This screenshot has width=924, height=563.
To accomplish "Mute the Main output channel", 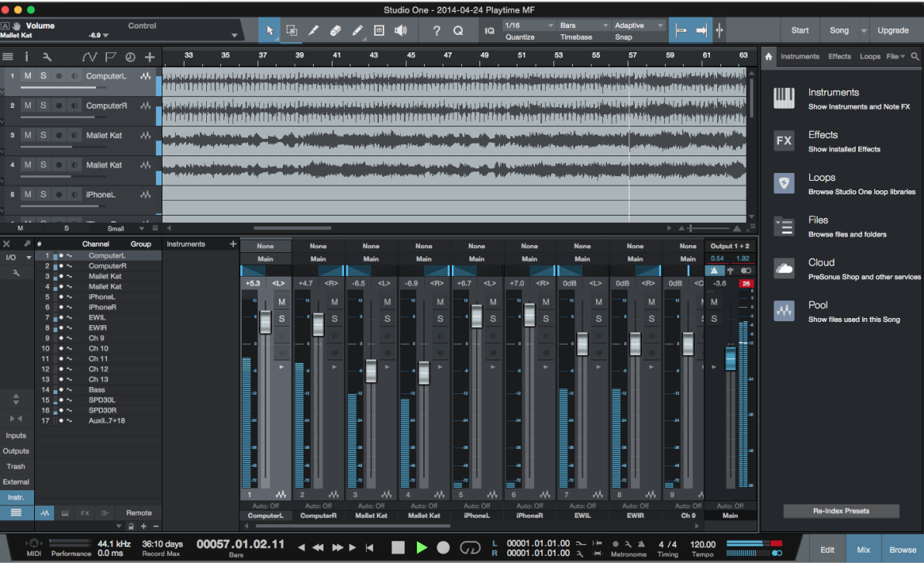I will coord(714,302).
